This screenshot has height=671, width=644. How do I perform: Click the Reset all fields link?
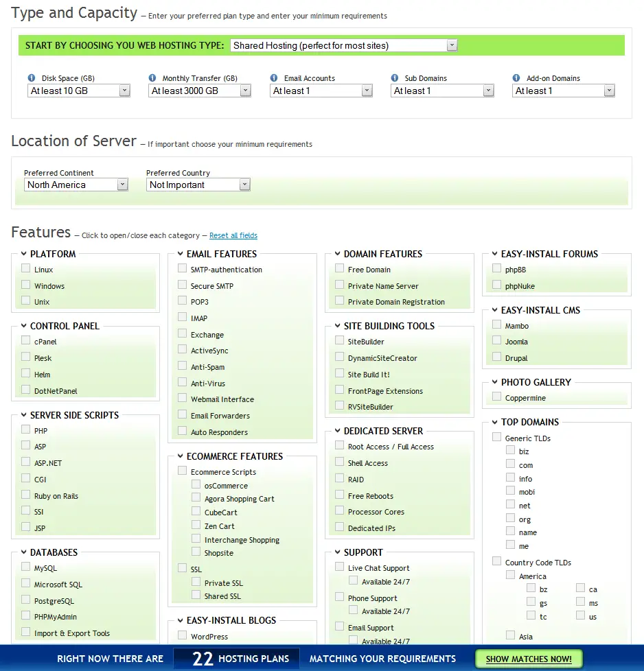pyautogui.click(x=233, y=235)
